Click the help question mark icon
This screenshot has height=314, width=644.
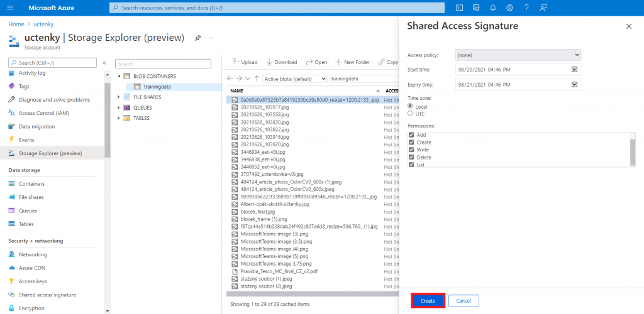coord(526,8)
